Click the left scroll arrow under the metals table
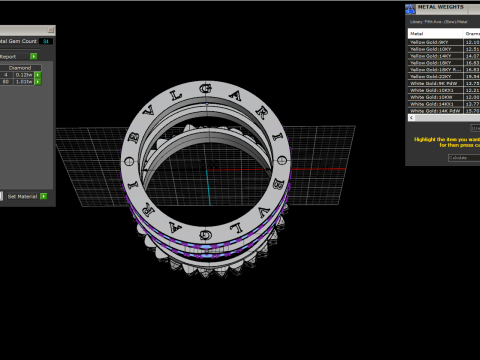 pos(411,118)
